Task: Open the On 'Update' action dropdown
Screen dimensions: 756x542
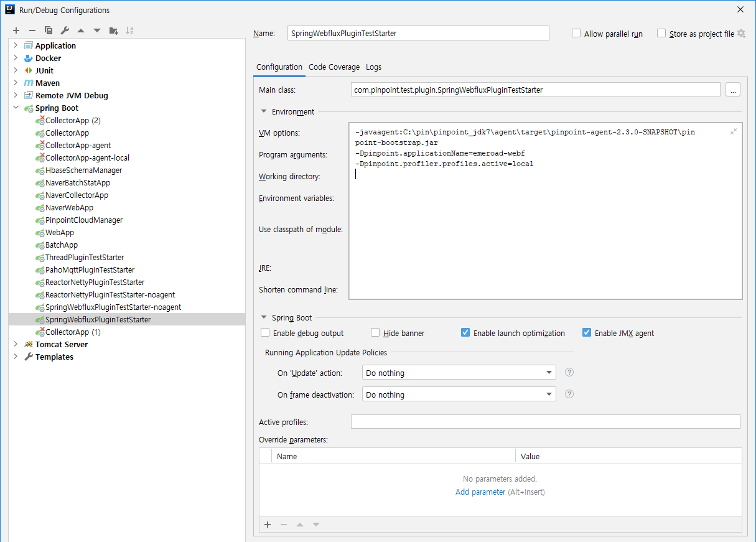Action: 549,372
